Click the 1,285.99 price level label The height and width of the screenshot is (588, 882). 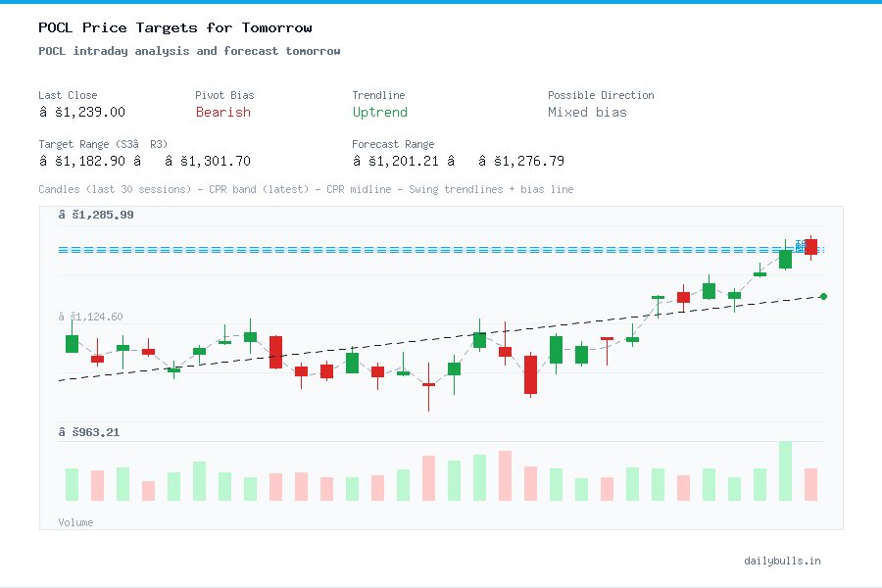[x=98, y=214]
